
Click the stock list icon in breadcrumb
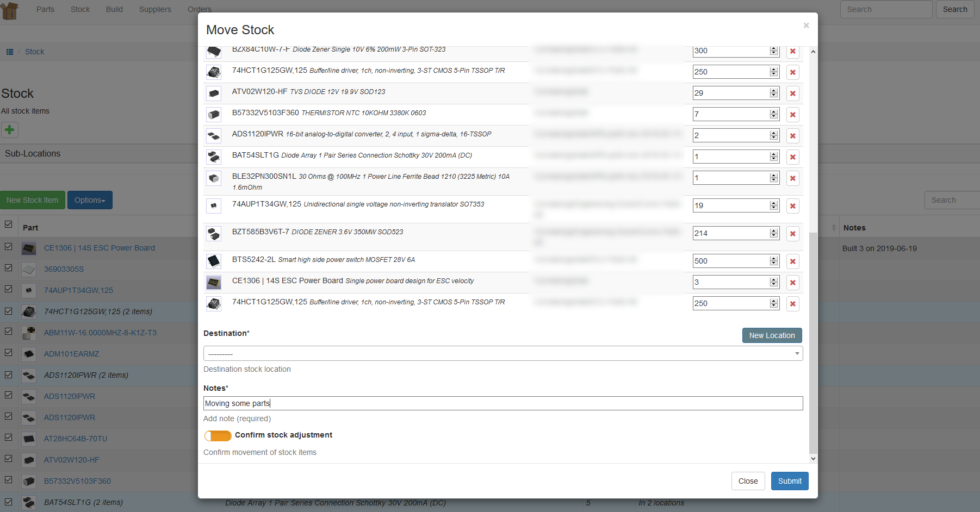coord(10,52)
